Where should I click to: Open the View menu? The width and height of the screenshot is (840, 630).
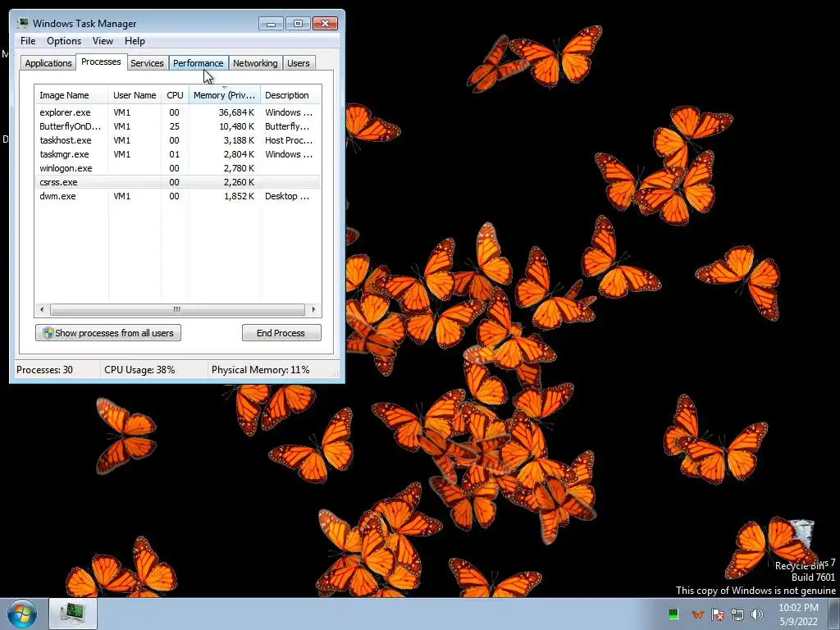[x=103, y=41]
